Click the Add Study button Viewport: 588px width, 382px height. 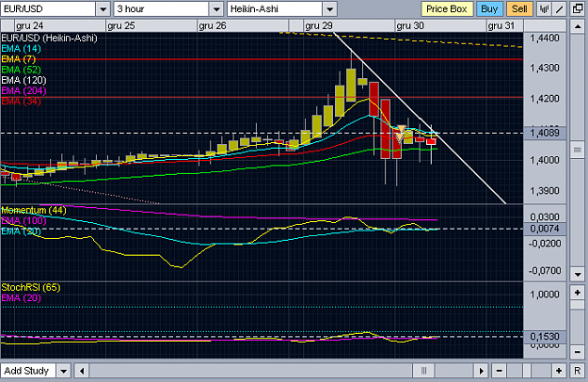point(27,371)
